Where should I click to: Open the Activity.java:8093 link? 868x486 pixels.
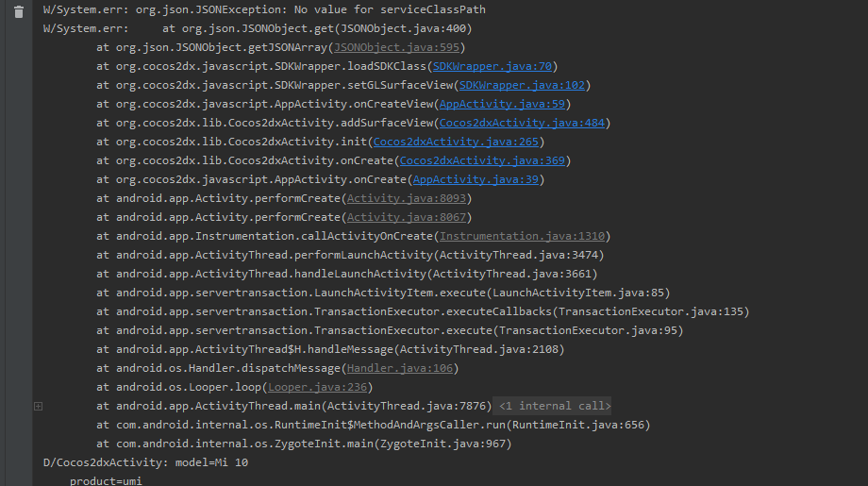tap(406, 198)
